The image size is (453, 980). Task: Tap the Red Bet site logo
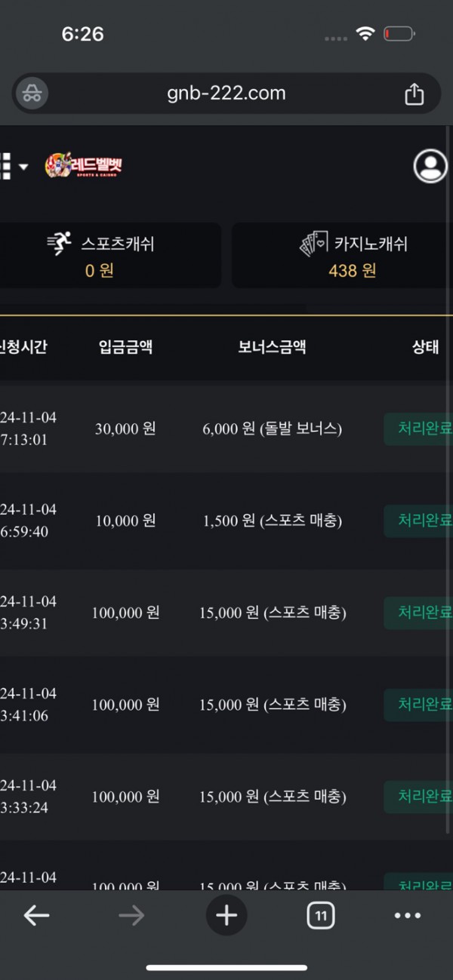point(83,166)
